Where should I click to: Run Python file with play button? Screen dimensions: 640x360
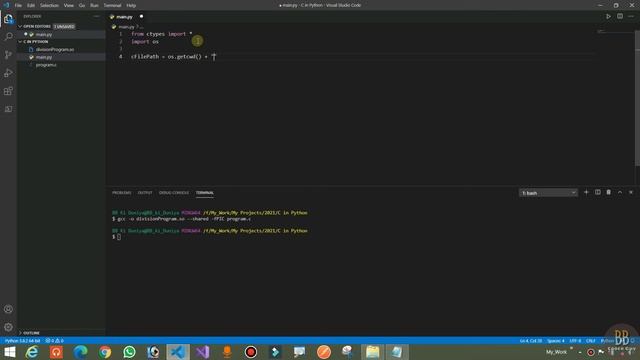[x=608, y=16]
